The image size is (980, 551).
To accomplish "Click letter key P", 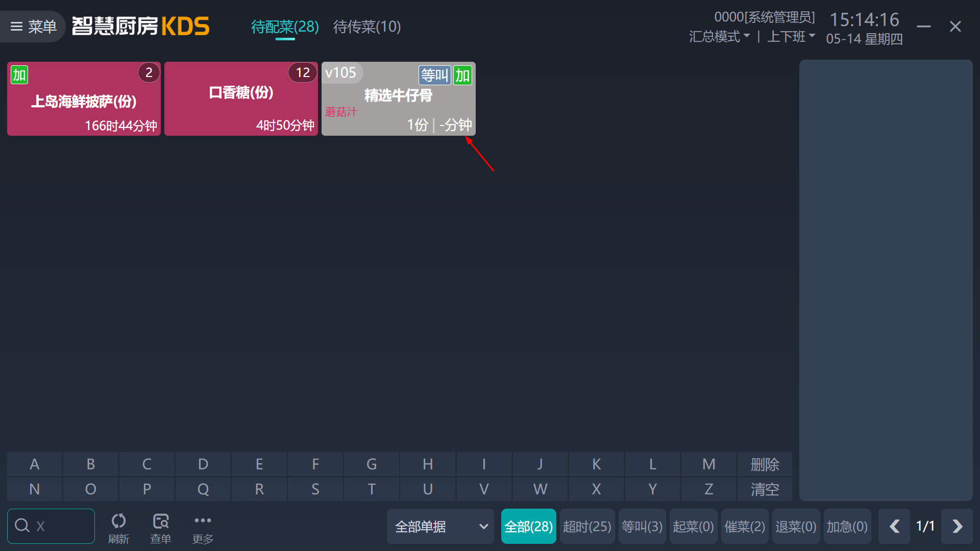I will (147, 489).
